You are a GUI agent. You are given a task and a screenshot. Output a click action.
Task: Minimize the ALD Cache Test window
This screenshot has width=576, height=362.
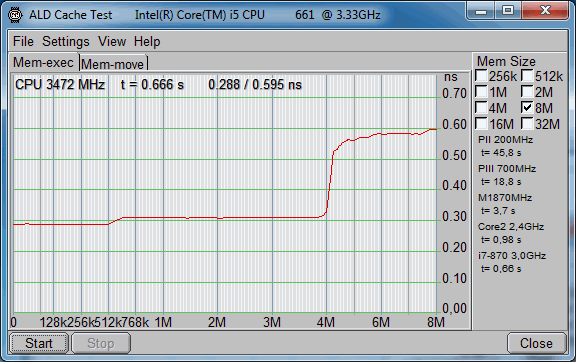pos(480,11)
